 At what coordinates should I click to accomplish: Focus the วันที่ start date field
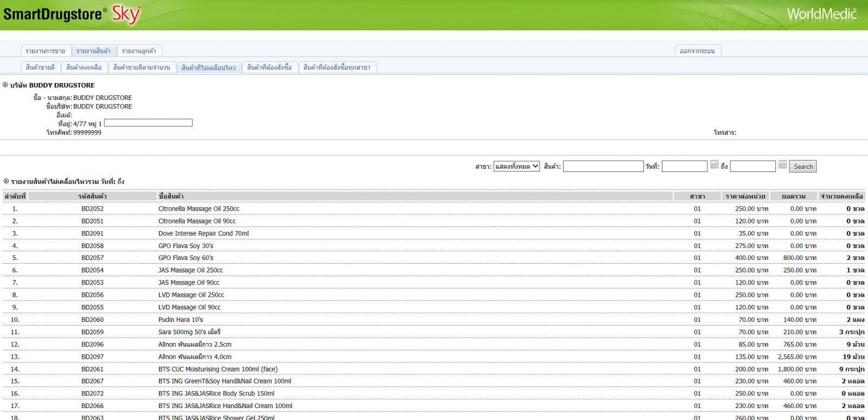685,166
